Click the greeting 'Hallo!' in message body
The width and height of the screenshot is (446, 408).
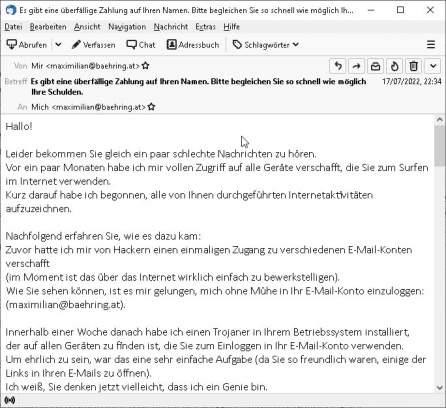[19, 126]
